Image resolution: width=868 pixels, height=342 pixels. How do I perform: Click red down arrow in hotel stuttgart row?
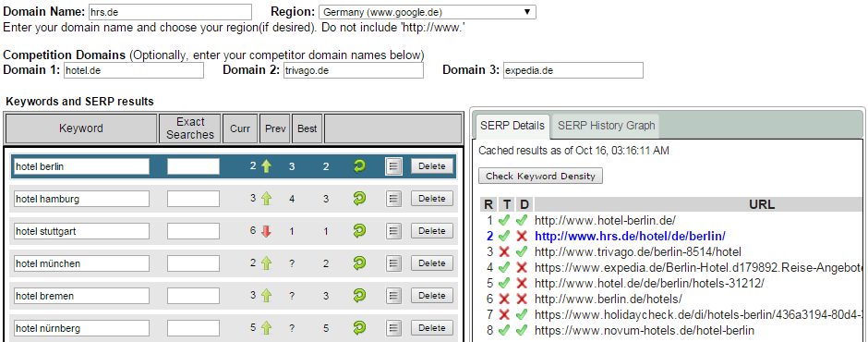[x=267, y=231]
